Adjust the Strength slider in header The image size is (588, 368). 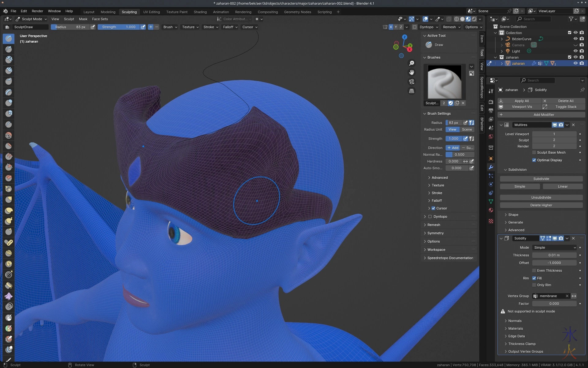pyautogui.click(x=119, y=27)
